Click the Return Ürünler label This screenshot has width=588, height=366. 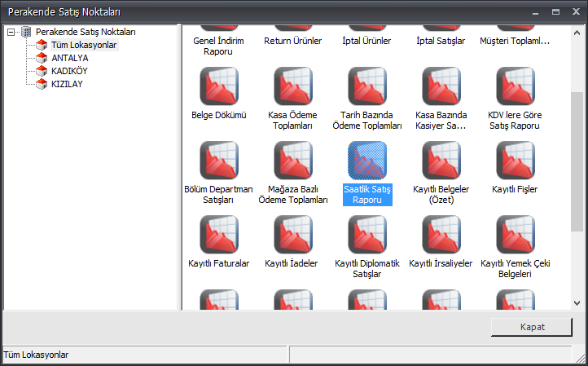coord(293,41)
